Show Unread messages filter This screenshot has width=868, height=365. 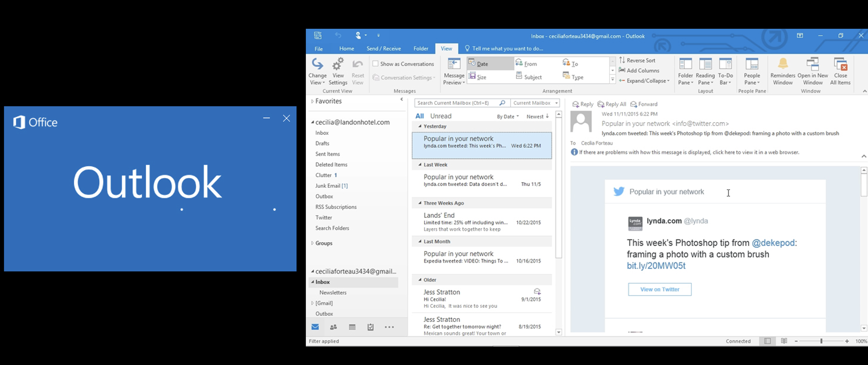pos(441,116)
